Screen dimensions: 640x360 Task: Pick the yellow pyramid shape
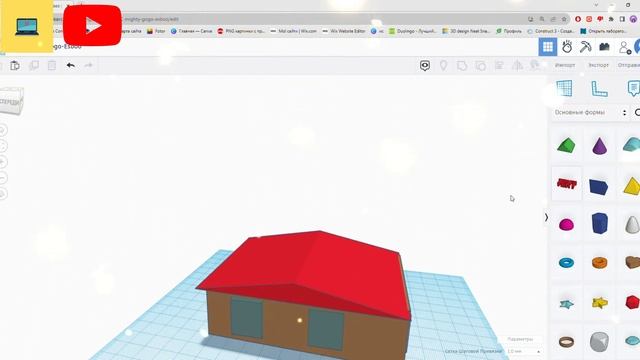tap(631, 186)
